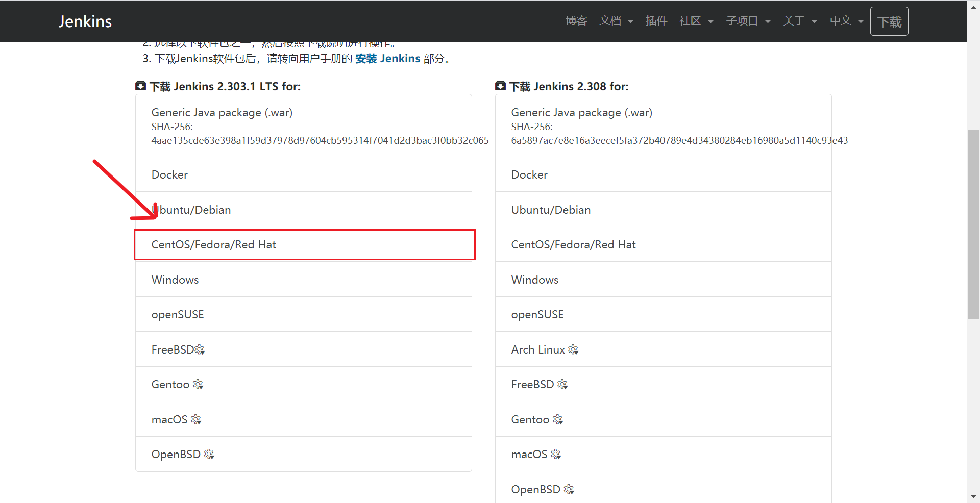Expand the 文档 dropdown menu
Viewport: 980px width, 503px height.
click(x=616, y=21)
